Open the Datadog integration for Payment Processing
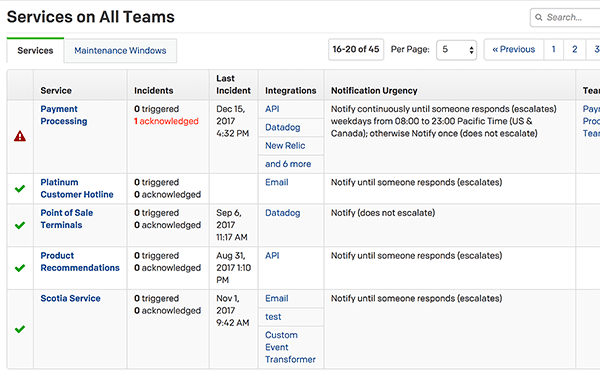This screenshot has width=600, height=375. (282, 127)
